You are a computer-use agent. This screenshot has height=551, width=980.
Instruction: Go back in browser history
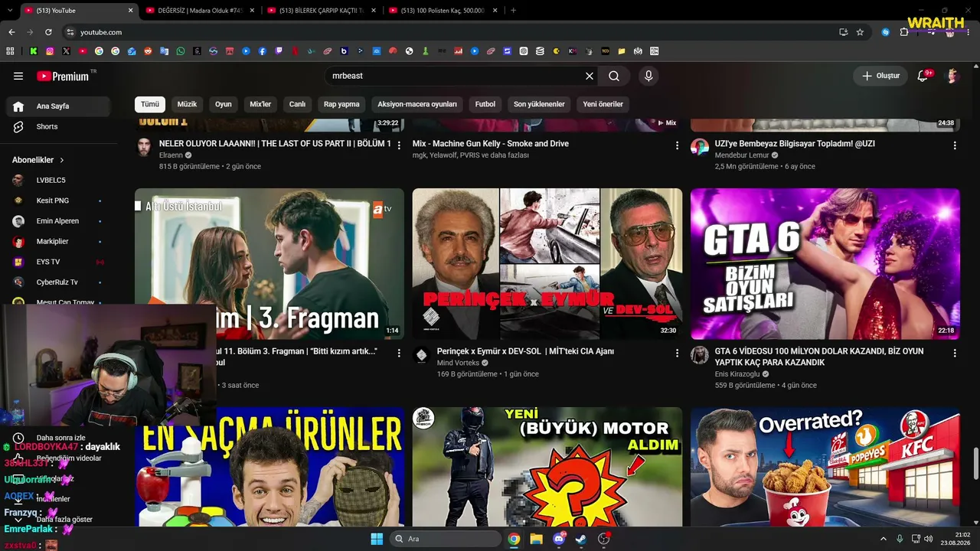click(11, 32)
